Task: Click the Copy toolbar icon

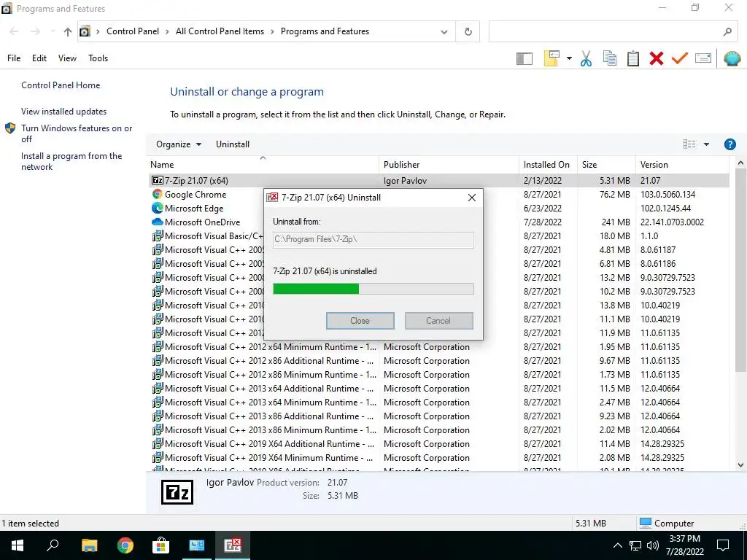Action: coord(609,58)
